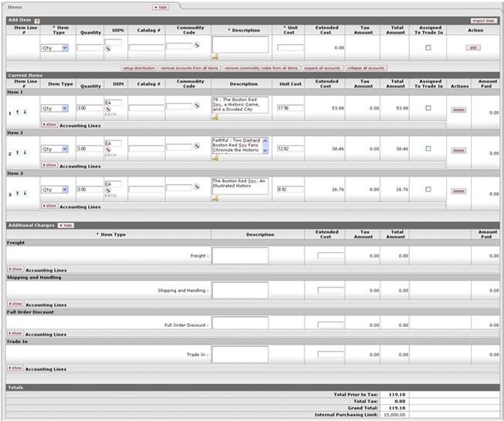The width and height of the screenshot is (504, 421).
Task: Move Item 1 down with the down arrow
Action: (x=25, y=112)
